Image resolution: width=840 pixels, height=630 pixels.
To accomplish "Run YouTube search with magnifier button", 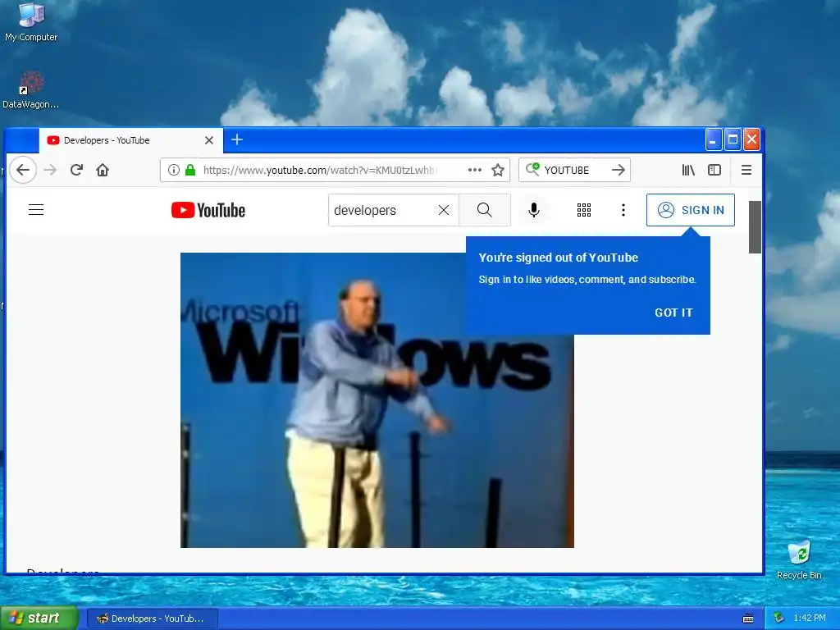I will coord(484,210).
